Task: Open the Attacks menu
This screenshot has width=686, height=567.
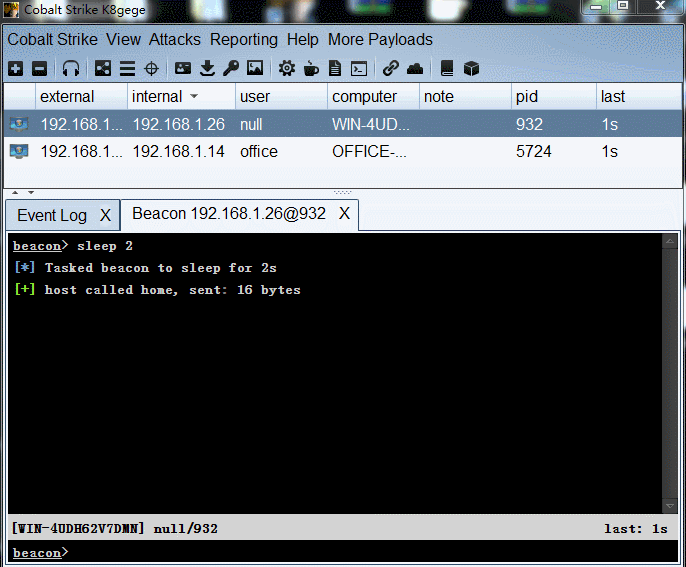Action: tap(175, 39)
